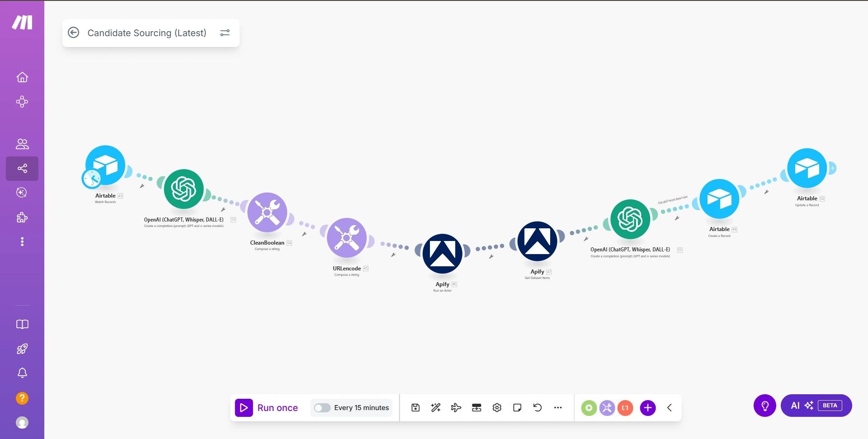Open the AI BETA assistant button
Image resolution: width=868 pixels, height=439 pixels.
(x=816, y=406)
